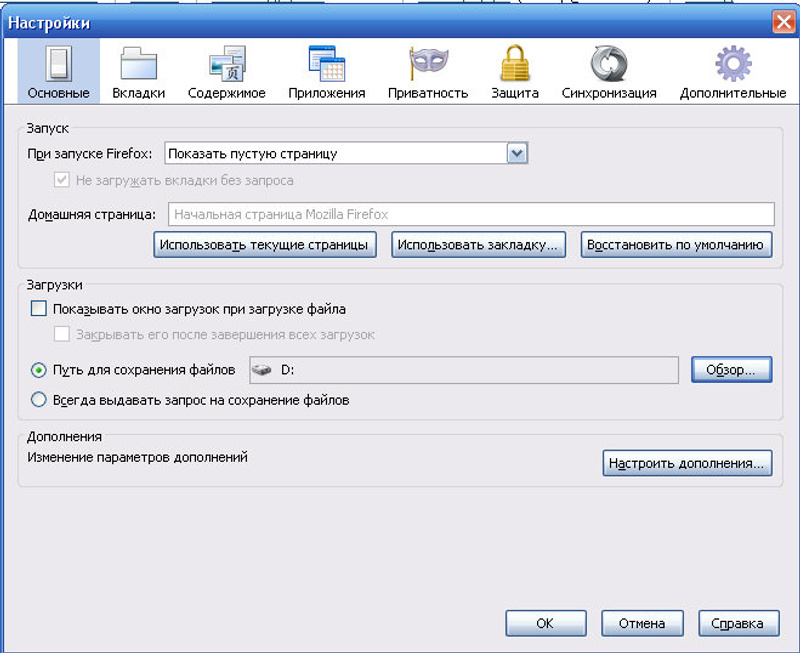Open the Дополнительные gear pane
800x653 pixels.
tap(733, 72)
